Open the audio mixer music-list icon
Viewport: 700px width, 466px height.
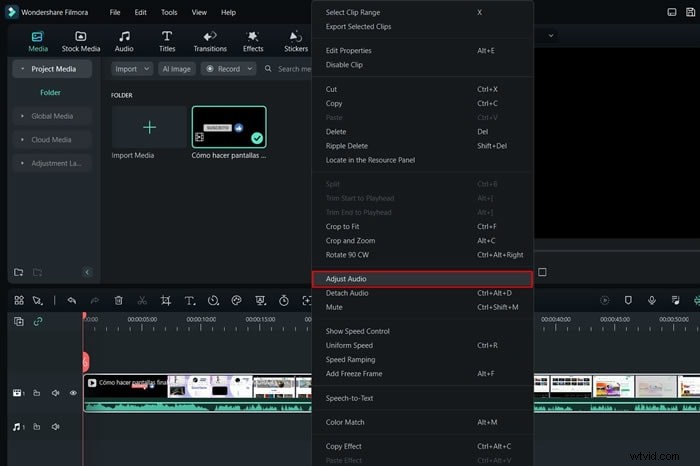coord(675,300)
